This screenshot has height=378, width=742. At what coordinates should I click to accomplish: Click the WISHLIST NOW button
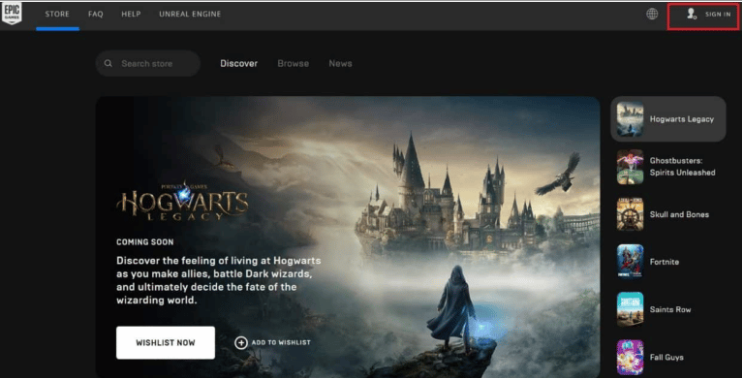pos(166,343)
